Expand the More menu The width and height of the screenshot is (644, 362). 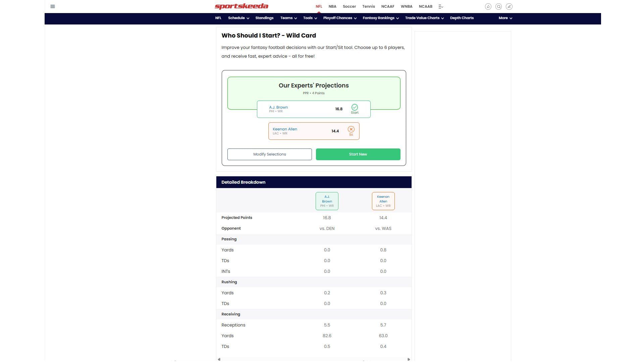point(505,18)
